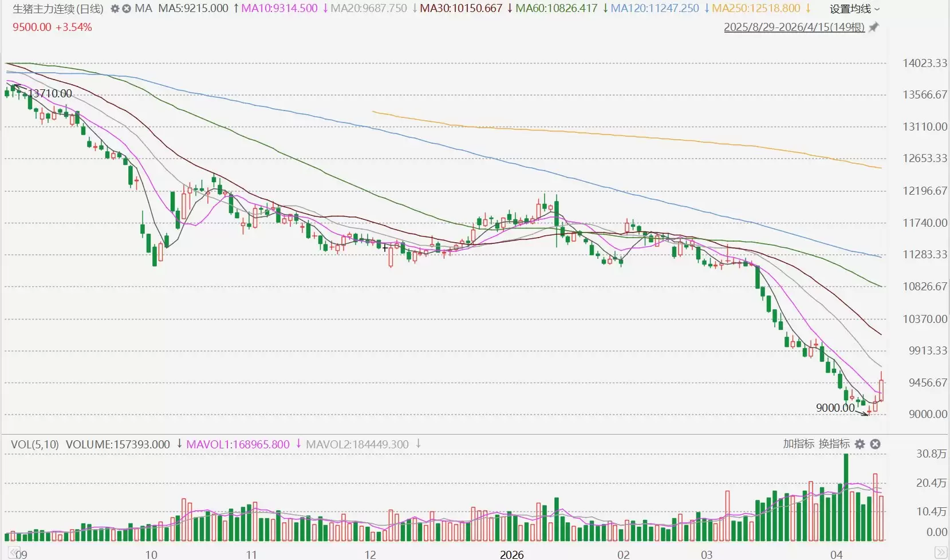Click the 2026 marker on time axis
The width and height of the screenshot is (950, 560).
tap(511, 554)
